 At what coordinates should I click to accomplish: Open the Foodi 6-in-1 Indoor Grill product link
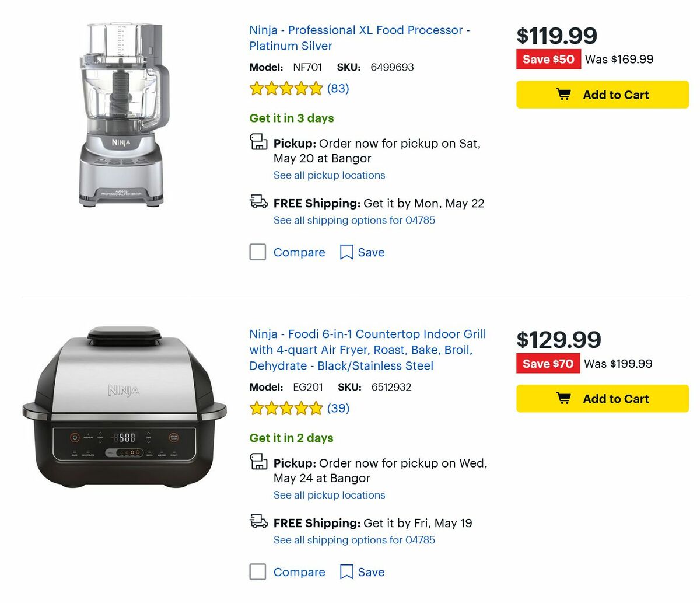366,333
